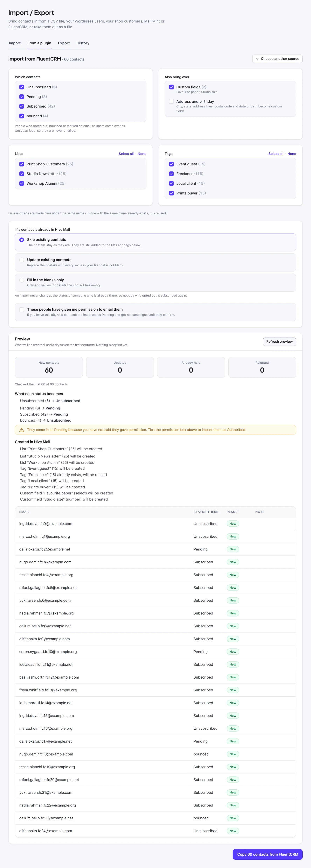Tick the permission to email checkbox
Viewport: 311px width, 868px height.
click(22, 310)
